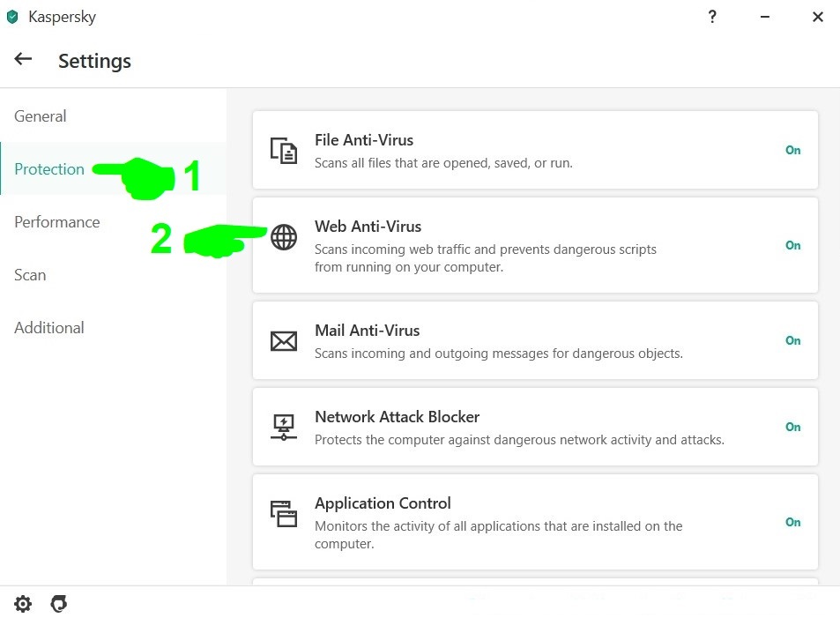Click the Web Anti-Virus globe icon
The image size is (840, 618).
284,237
